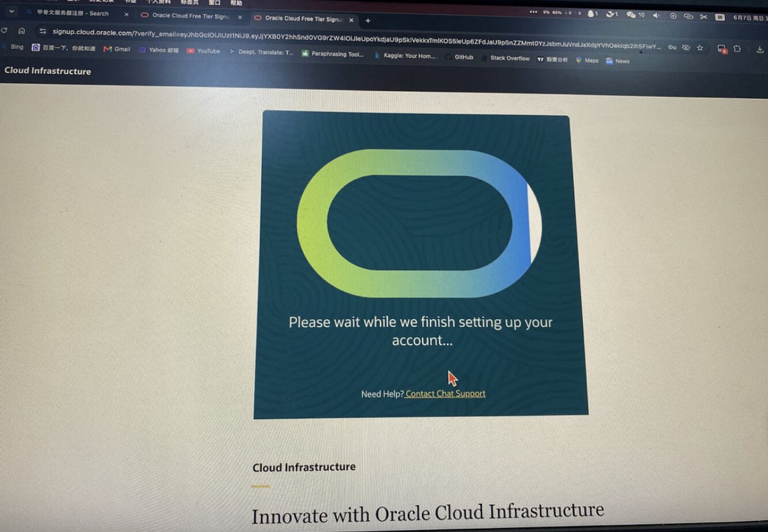Open the volume icon in the menu bar
The image size is (768, 532).
pos(656,15)
